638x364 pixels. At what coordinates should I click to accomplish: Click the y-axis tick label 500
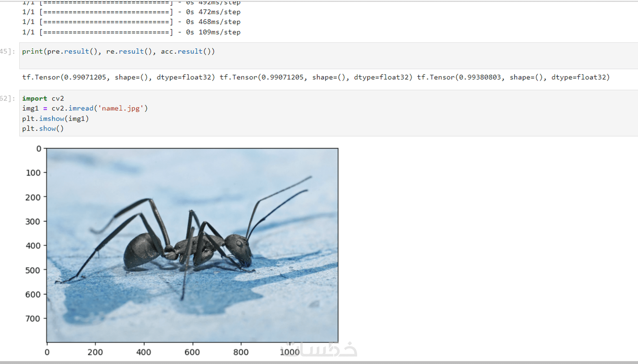33,270
